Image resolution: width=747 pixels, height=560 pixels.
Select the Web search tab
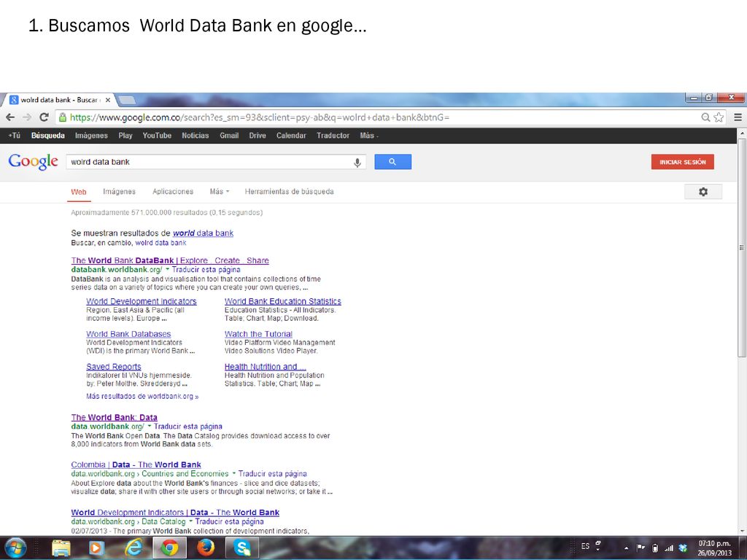pyautogui.click(x=79, y=192)
